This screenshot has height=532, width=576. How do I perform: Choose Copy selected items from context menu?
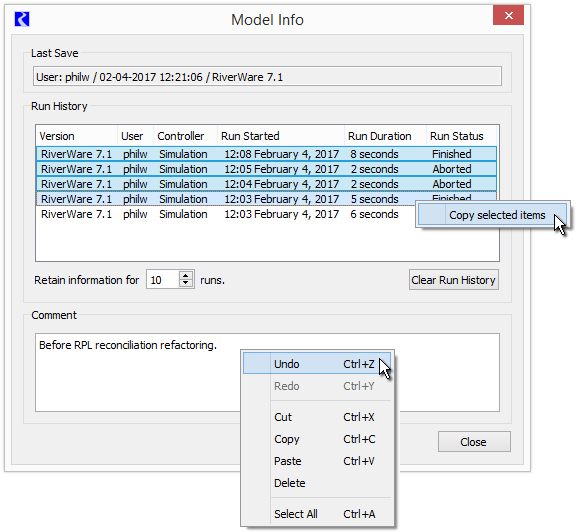[x=492, y=215]
